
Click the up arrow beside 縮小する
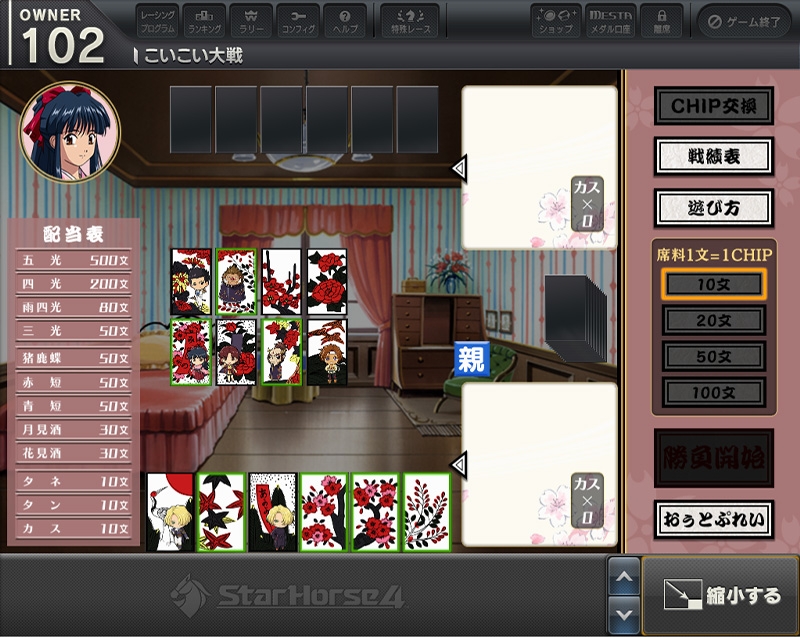coord(624,576)
